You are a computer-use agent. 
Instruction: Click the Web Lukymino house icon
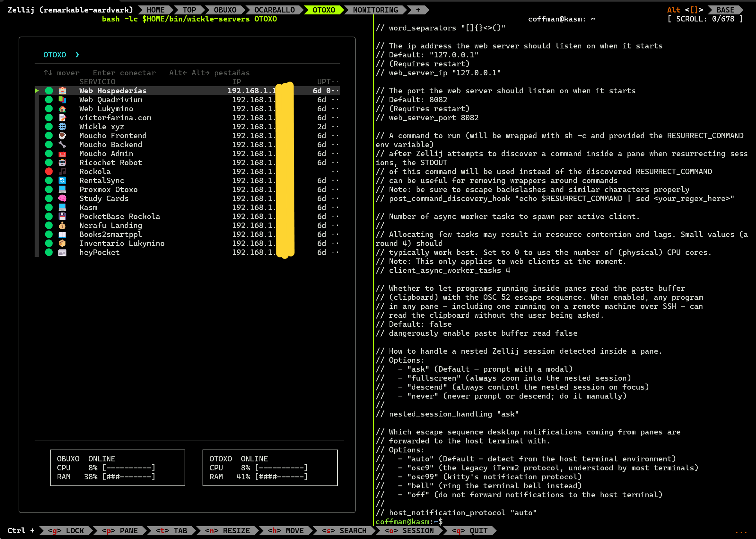62,108
